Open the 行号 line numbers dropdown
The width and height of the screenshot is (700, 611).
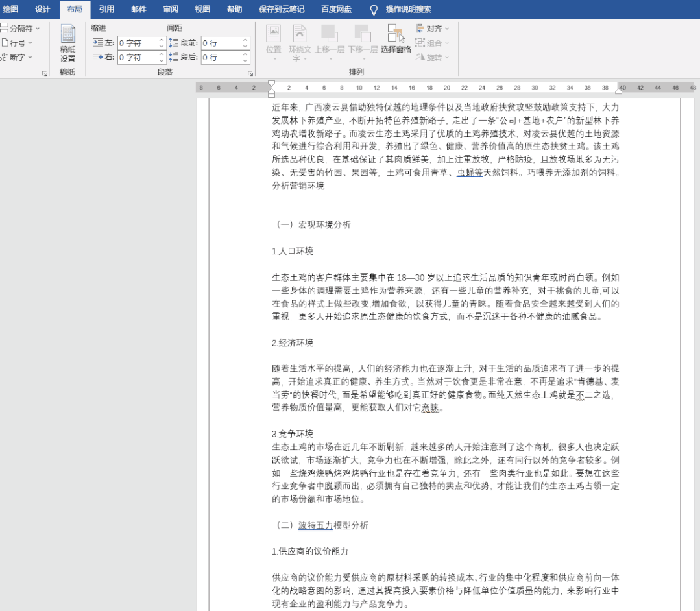pos(16,43)
